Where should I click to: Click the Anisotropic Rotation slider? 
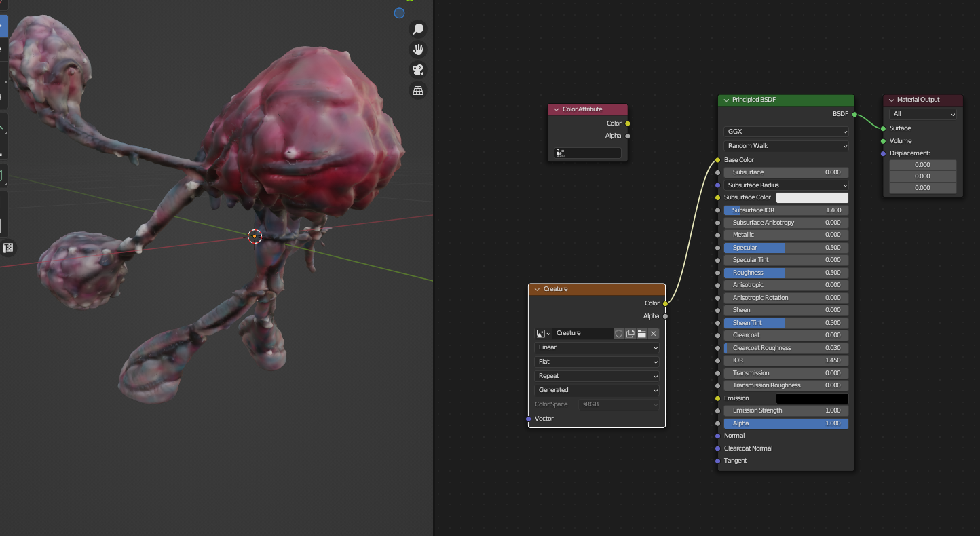(x=786, y=298)
